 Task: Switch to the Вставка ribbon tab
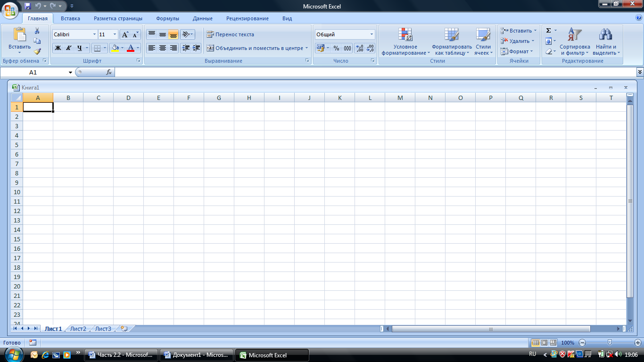70,18
